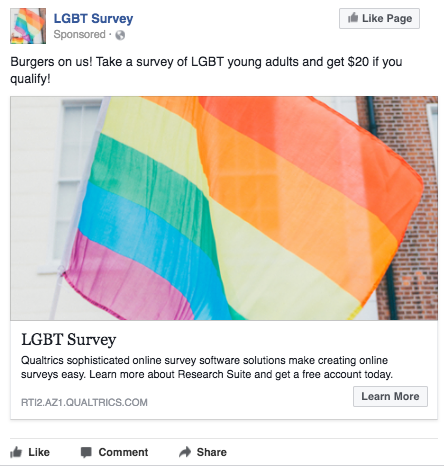Click the Sponsored label
Image resolution: width=444 pixels, height=466 pixels.
[x=79, y=34]
